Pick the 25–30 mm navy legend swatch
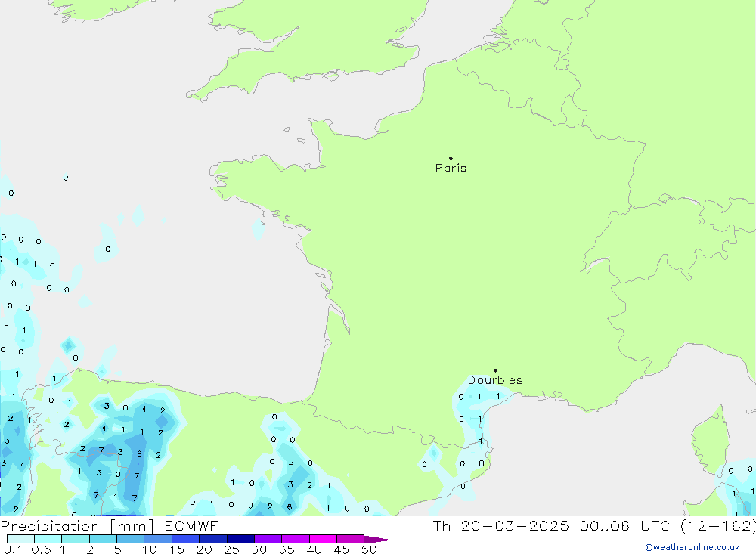Viewport: 756px width, 554px height. pyautogui.click(x=240, y=539)
